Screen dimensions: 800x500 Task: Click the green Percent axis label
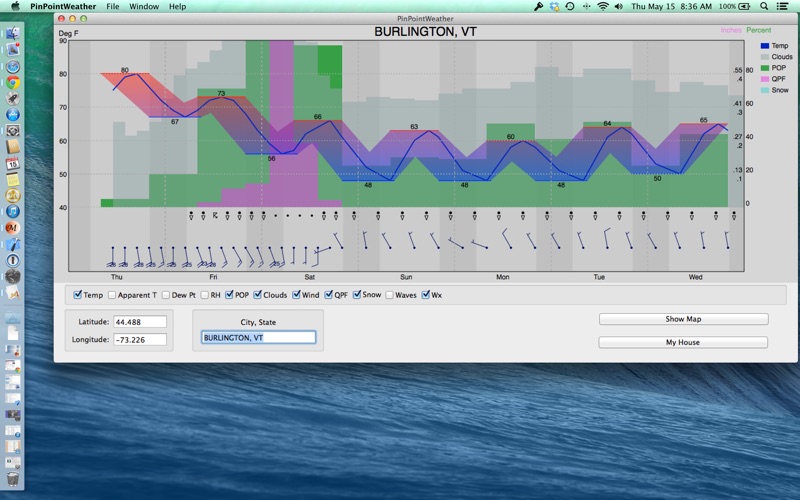pyautogui.click(x=759, y=30)
